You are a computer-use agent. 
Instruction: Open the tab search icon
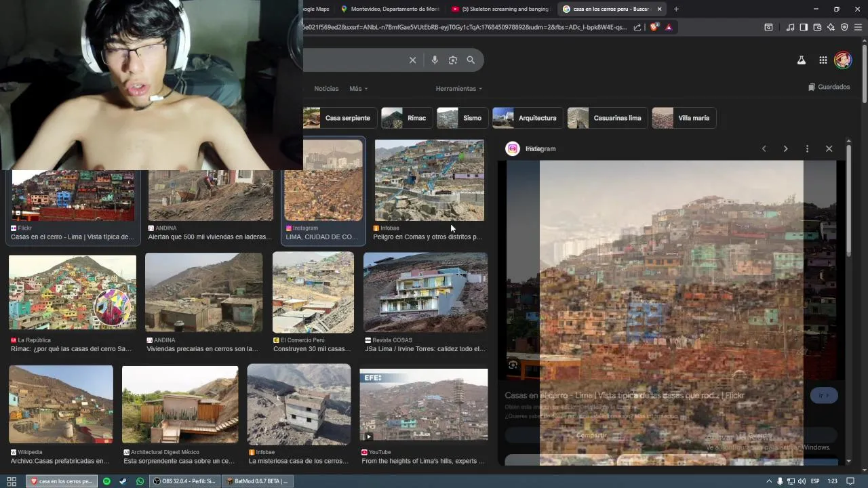[x=768, y=27]
